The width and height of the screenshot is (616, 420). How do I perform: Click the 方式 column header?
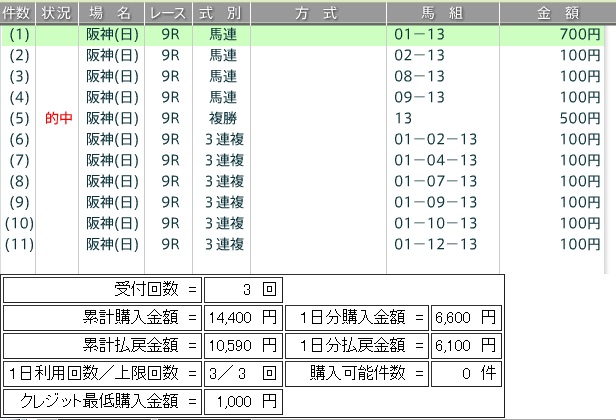tap(318, 13)
